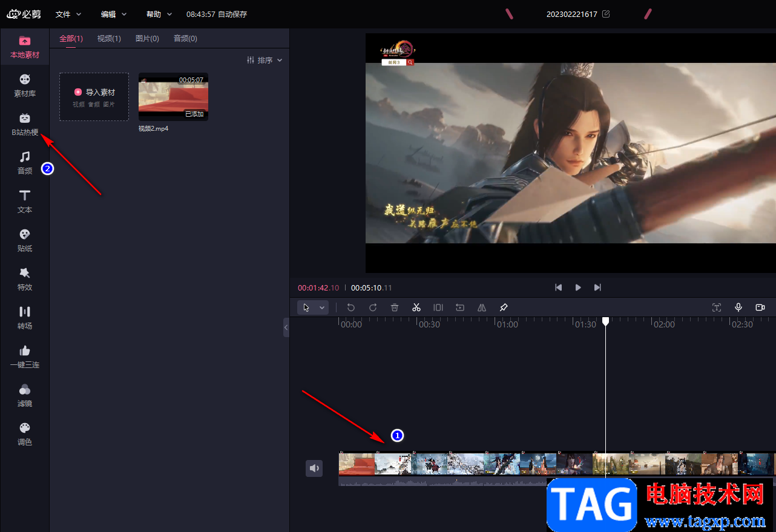Open the 转场 transitions panel

click(25, 318)
